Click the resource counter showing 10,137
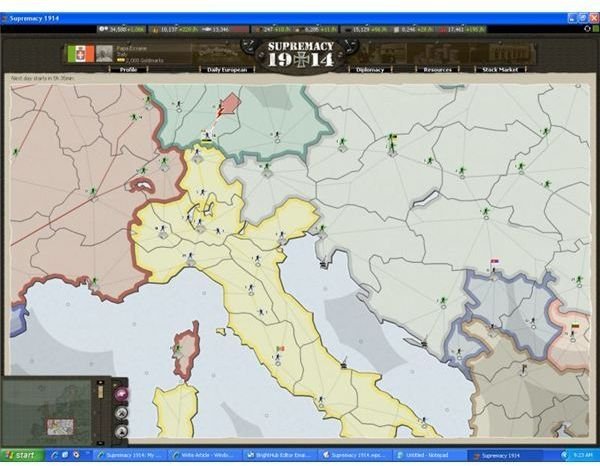Viewport: 600px width, 466px height. pos(173,29)
